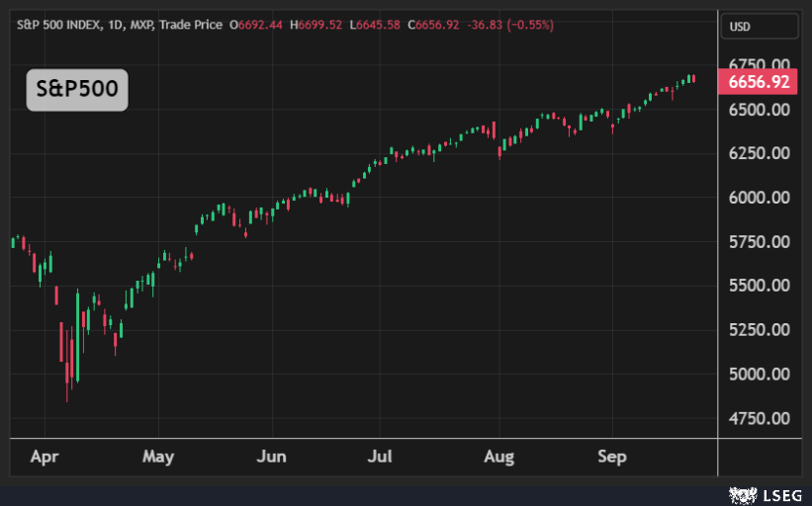This screenshot has width=812, height=506.
Task: Select the Jun label on time axis
Action: (271, 457)
